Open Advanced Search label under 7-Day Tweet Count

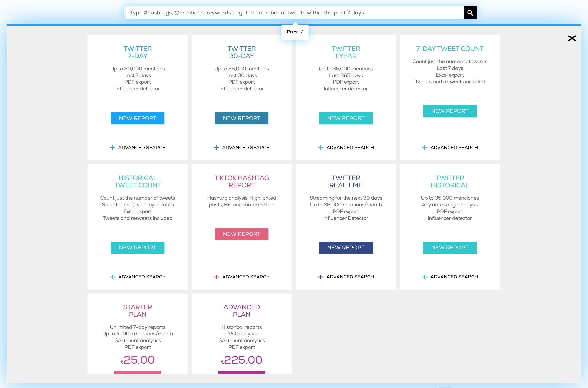click(454, 148)
